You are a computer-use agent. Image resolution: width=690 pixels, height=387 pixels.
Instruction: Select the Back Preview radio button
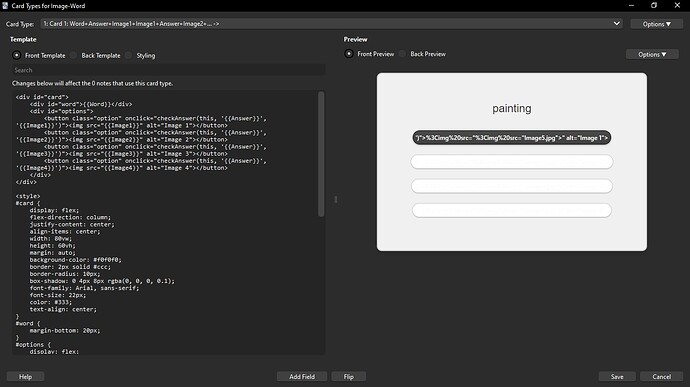pos(402,54)
